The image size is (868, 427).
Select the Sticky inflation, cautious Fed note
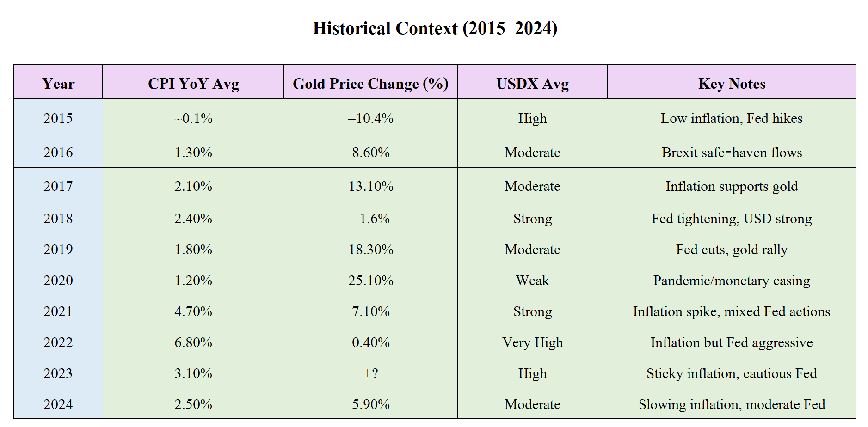click(732, 373)
